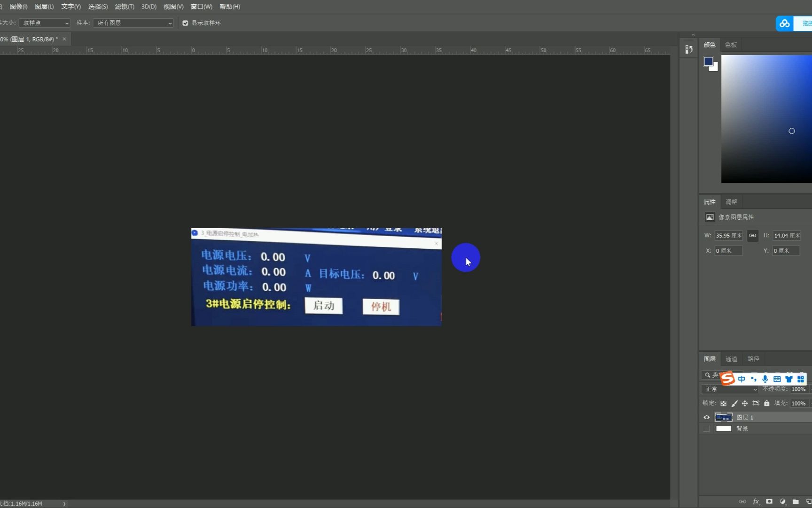Create a new layer icon
Viewport: 812px width, 508px height.
click(809, 501)
